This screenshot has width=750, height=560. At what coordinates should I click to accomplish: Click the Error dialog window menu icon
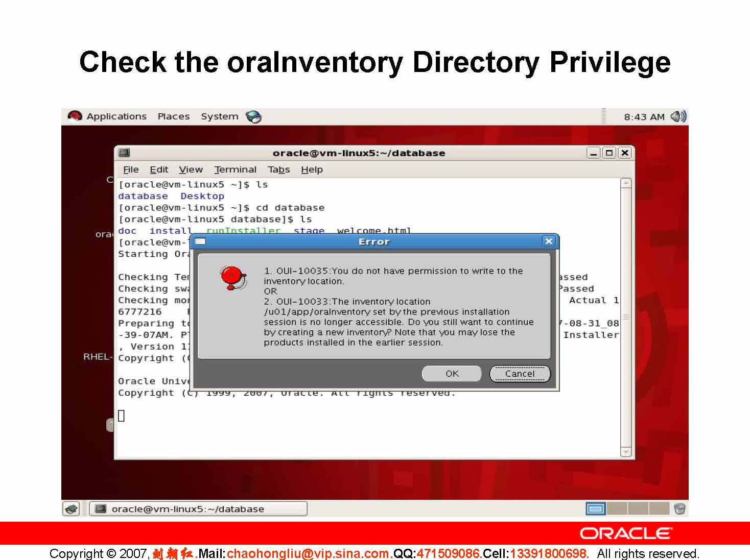tap(200, 241)
